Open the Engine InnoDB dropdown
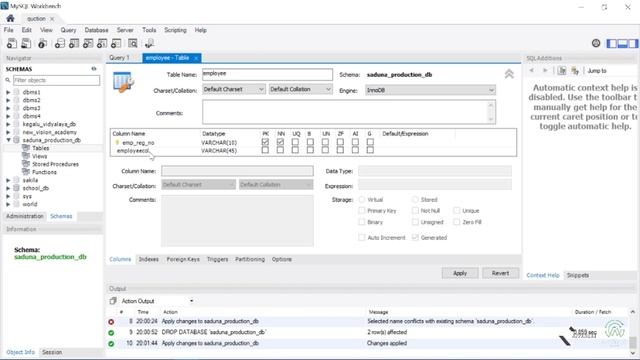Screen dimensions: 640x360 430,90
